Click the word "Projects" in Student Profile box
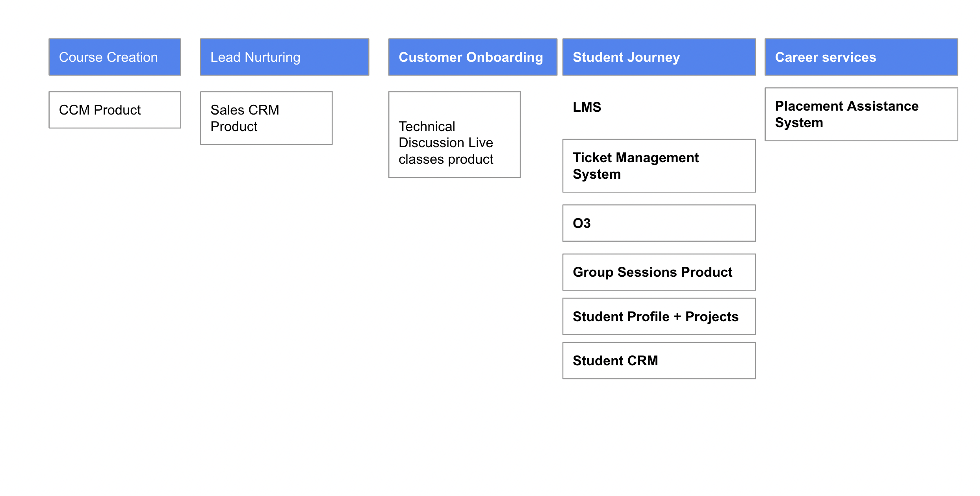980x496 pixels. (x=712, y=317)
